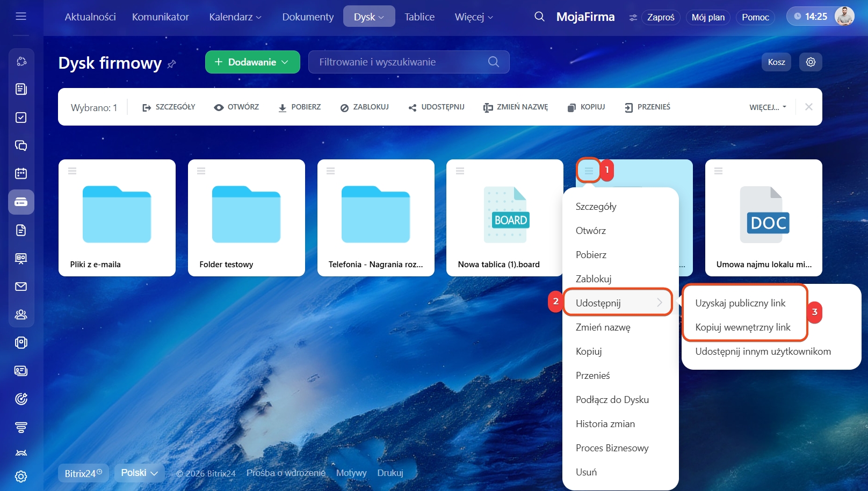Image resolution: width=868 pixels, height=491 pixels.
Task: Open the Polski language selector
Action: click(139, 473)
